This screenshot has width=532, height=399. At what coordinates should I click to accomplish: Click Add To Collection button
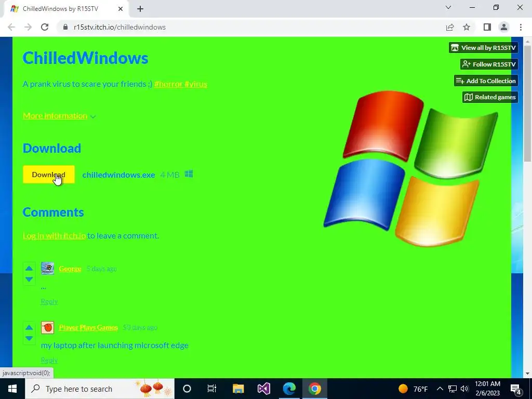[486, 81]
